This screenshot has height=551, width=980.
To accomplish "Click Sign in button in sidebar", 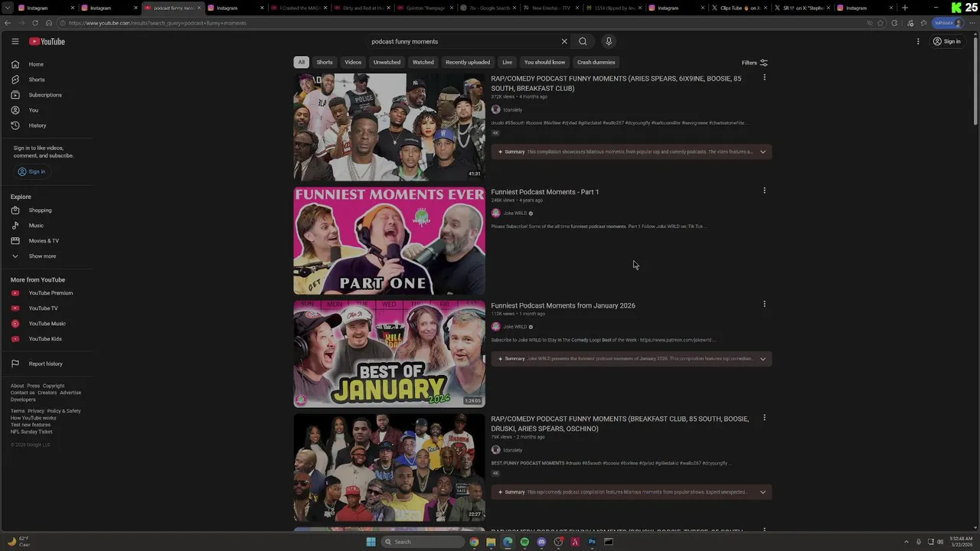I will [31, 171].
